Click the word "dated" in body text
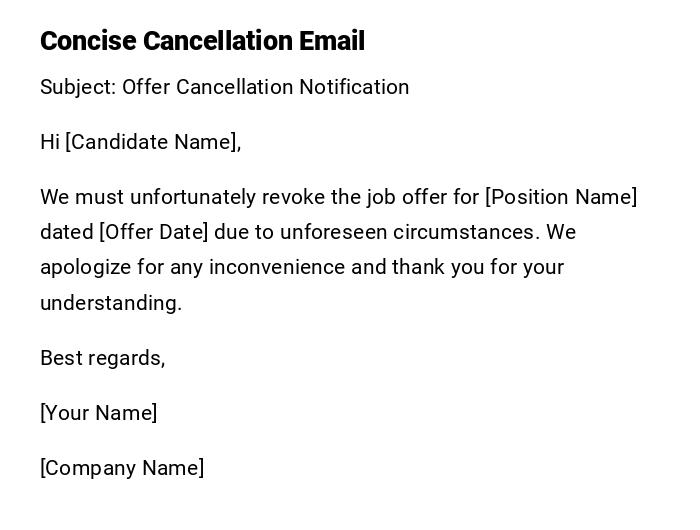 [66, 232]
